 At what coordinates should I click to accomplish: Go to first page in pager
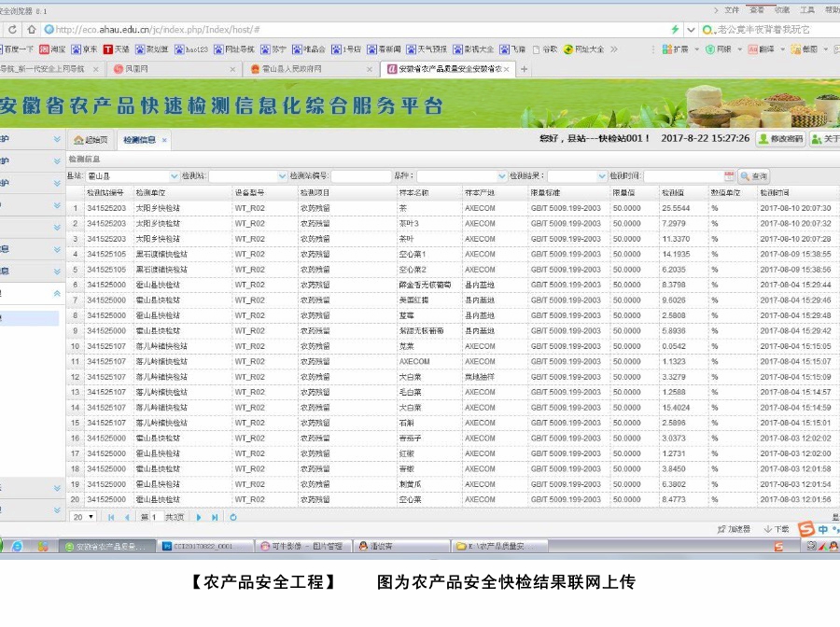pos(111,517)
